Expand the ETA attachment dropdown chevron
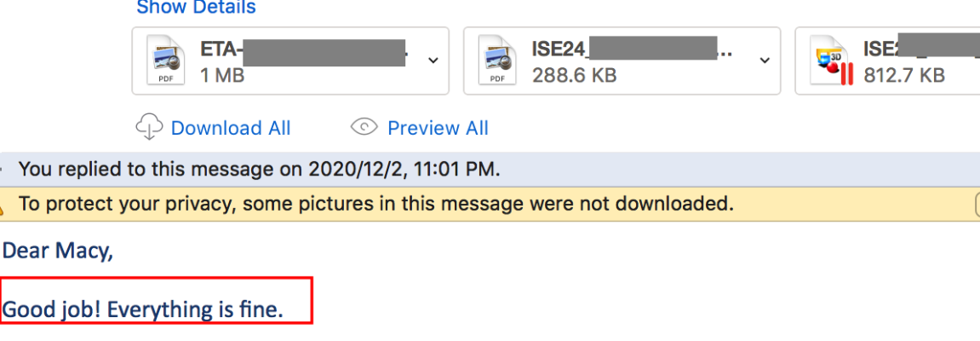The image size is (980, 341). (433, 61)
